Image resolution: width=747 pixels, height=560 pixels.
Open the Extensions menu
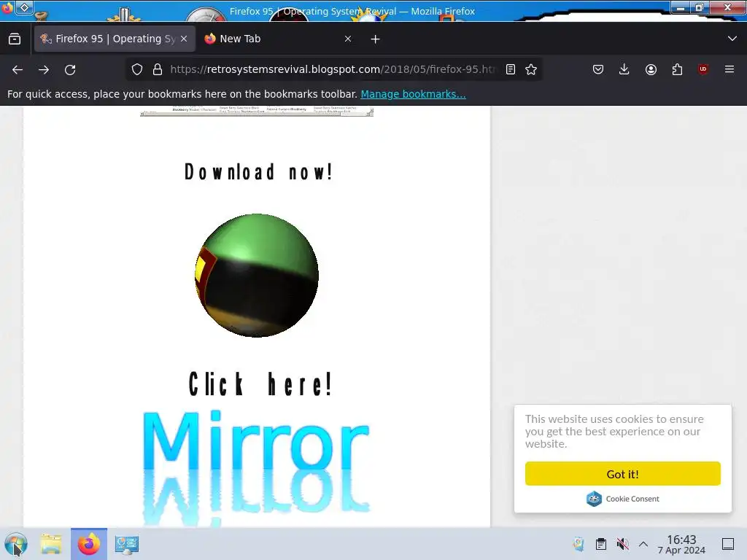point(677,69)
